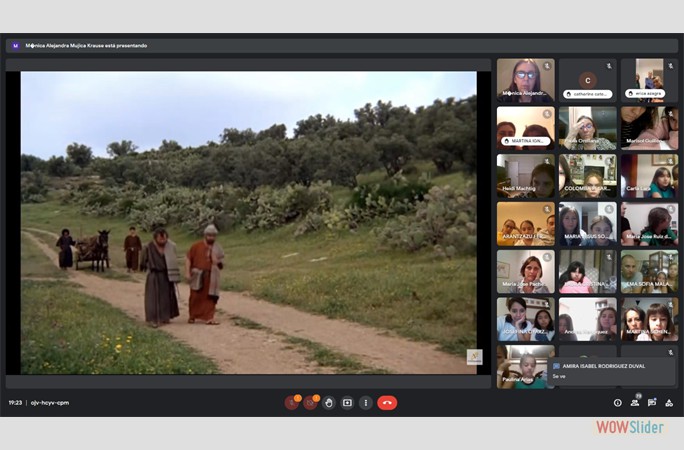This screenshot has height=450, width=684.
Task: Click the muted mic icon on Heidi Machtig's tile
Action: coord(547,161)
